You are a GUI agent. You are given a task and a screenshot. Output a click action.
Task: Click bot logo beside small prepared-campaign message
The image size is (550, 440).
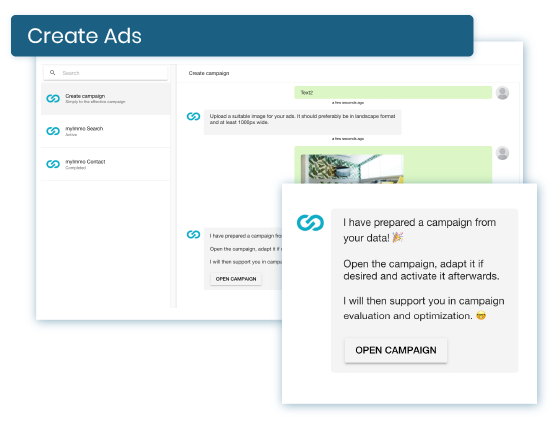[x=193, y=234]
